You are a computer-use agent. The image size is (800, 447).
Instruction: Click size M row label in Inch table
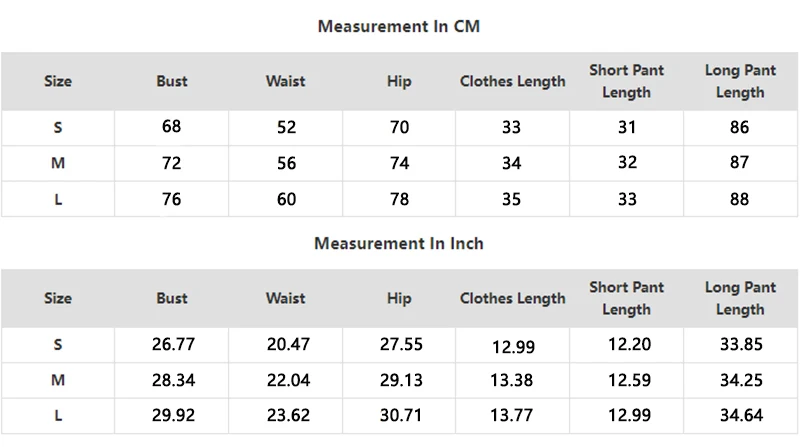pyautogui.click(x=58, y=380)
